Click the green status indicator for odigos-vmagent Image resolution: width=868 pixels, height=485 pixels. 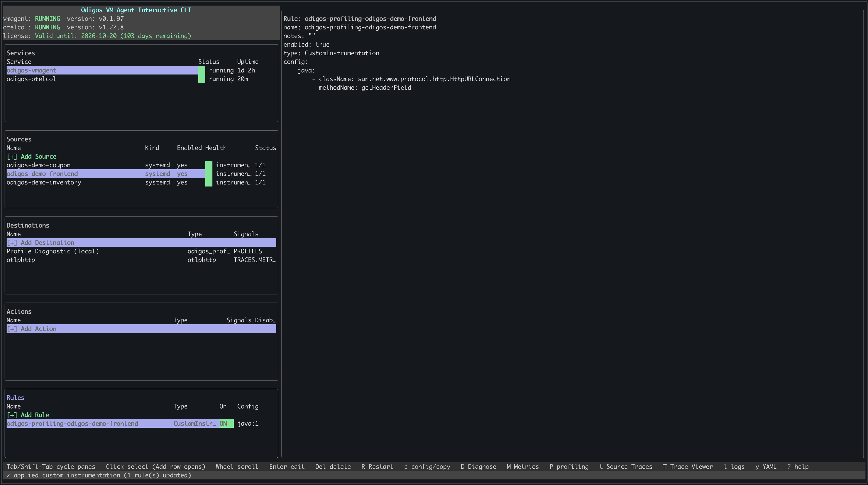202,70
